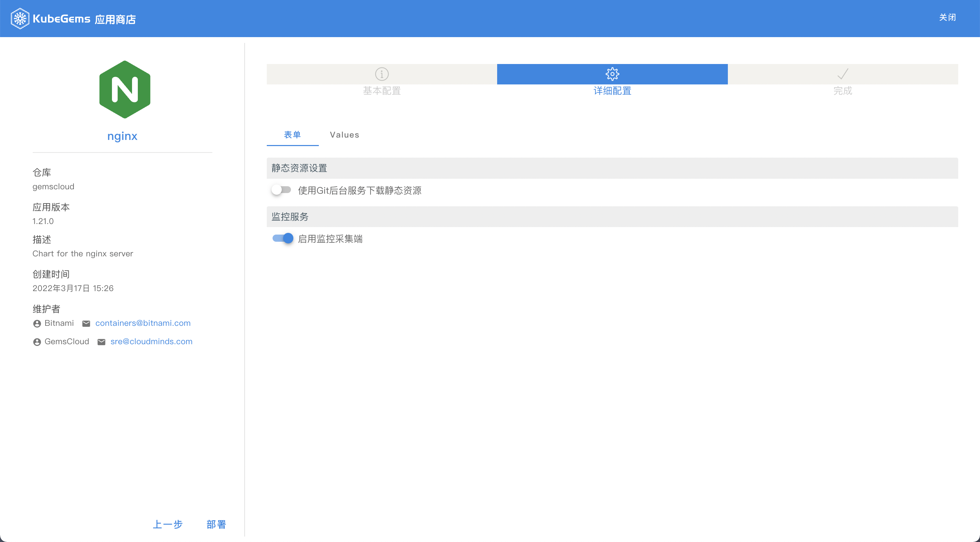Enable 使用Git后台服务下载静态资源 switch
This screenshot has width=980, height=542.
click(x=281, y=190)
